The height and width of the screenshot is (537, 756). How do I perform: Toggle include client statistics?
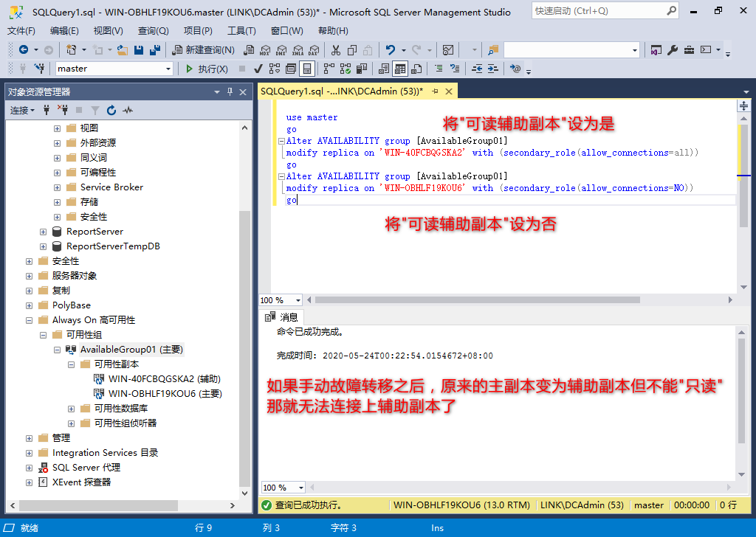pos(362,69)
